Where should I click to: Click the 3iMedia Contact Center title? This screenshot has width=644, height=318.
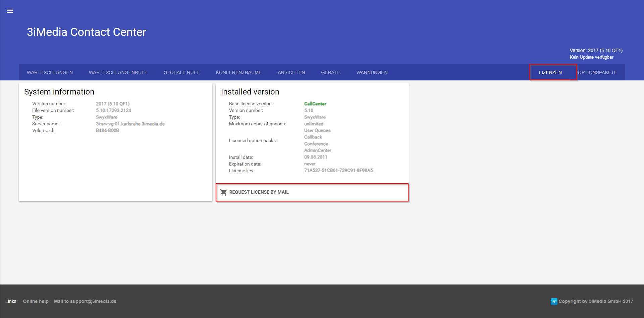pyautogui.click(x=87, y=32)
